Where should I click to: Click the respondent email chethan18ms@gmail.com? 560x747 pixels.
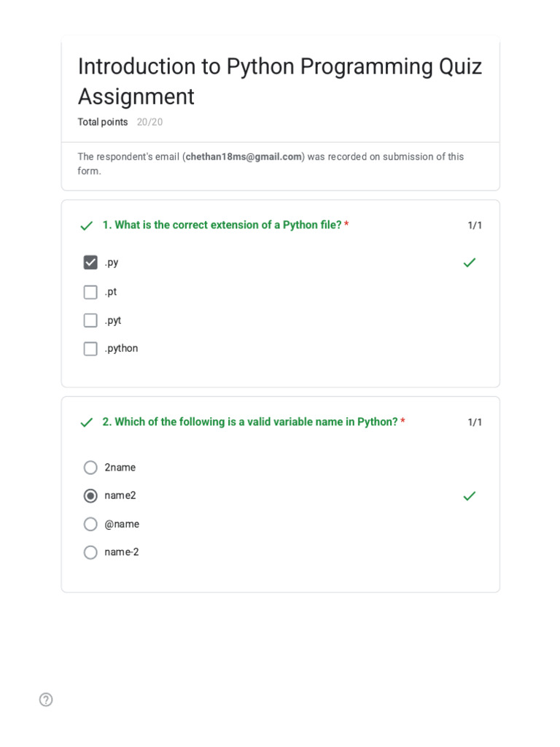tap(244, 157)
